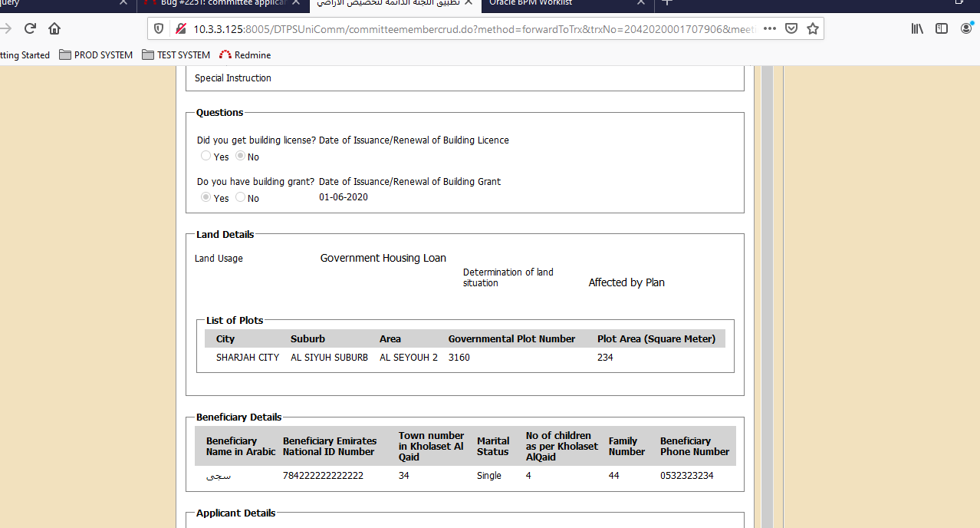The image size is (980, 528).
Task: Show insecure connection site info padlock
Action: 180,28
